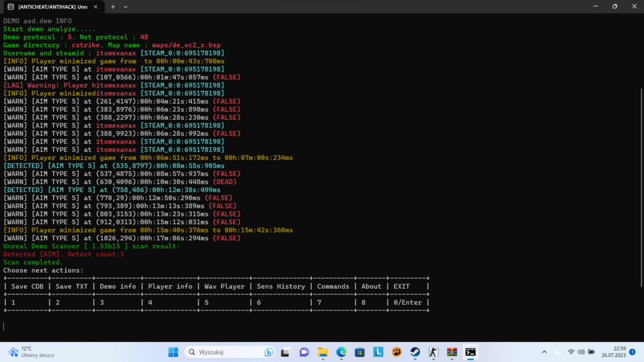Click 'Scan completed.' text
644x362 pixels.
[33, 262]
